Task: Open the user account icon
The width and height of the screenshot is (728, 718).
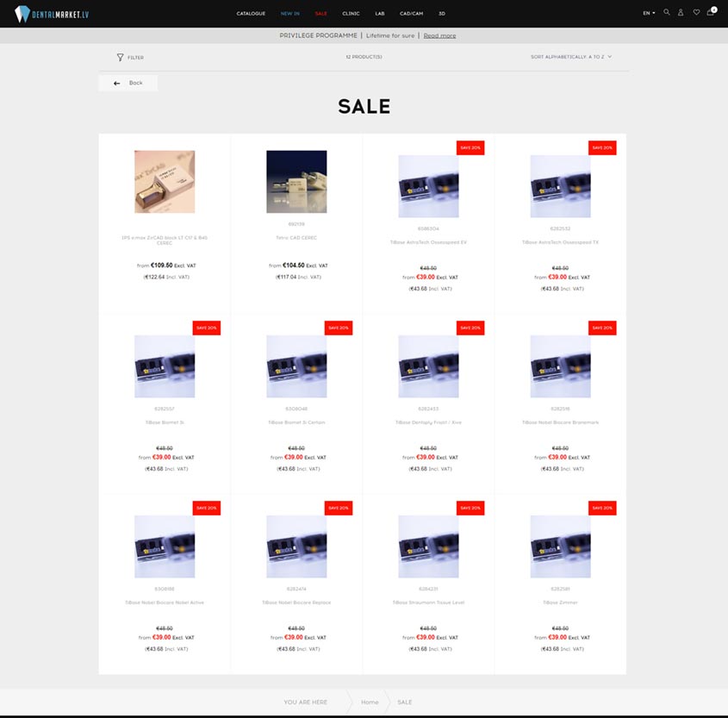Action: point(681,13)
